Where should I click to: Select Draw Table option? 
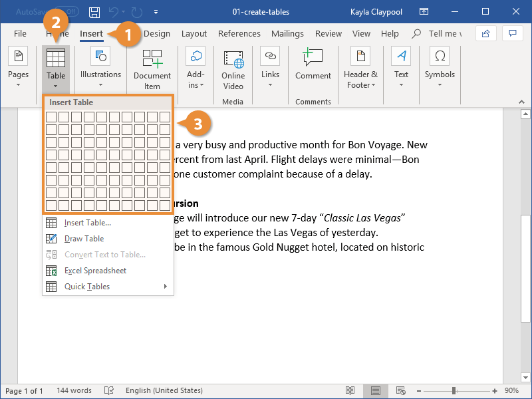click(84, 239)
